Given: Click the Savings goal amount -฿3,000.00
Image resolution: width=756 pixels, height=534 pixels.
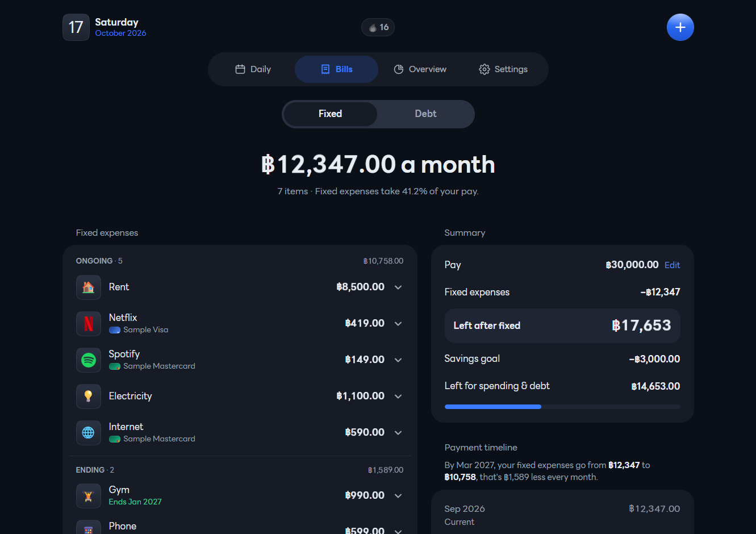Looking at the screenshot, I should coord(654,359).
